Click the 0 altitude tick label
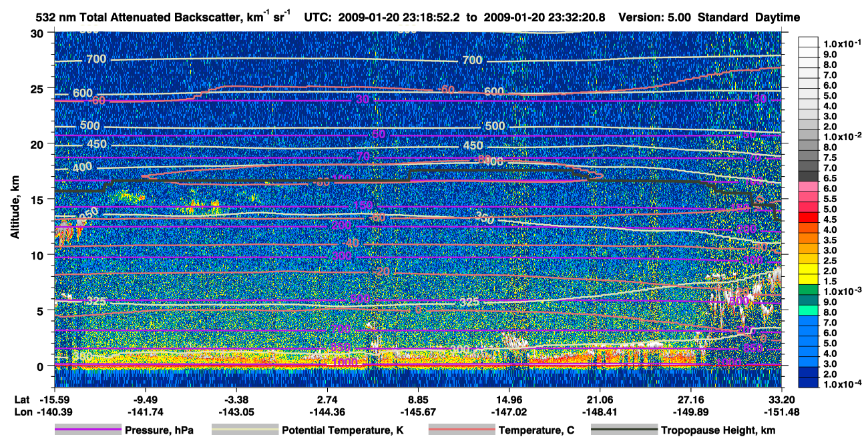The width and height of the screenshot is (868, 445). 41,366
